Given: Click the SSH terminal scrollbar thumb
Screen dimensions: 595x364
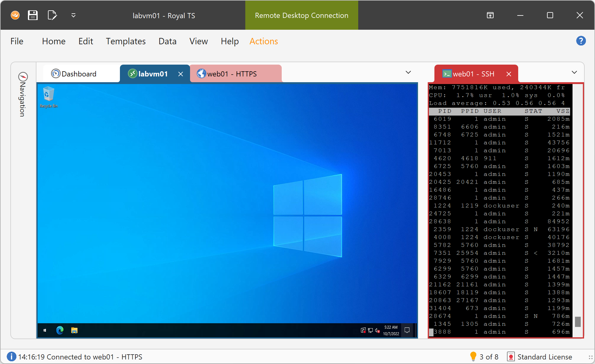Looking at the screenshot, I should (x=578, y=322).
